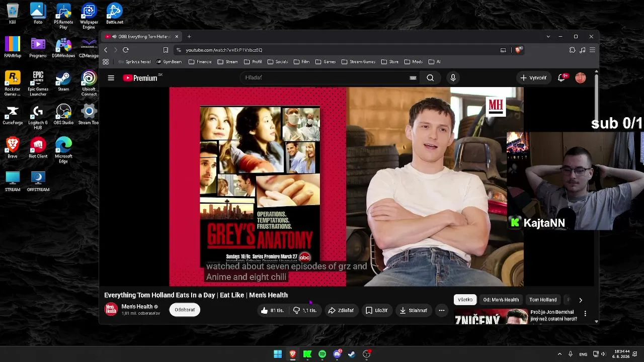Open the YouTube guide hamburger menu
Viewport: 644px width, 362px height.
(111, 78)
